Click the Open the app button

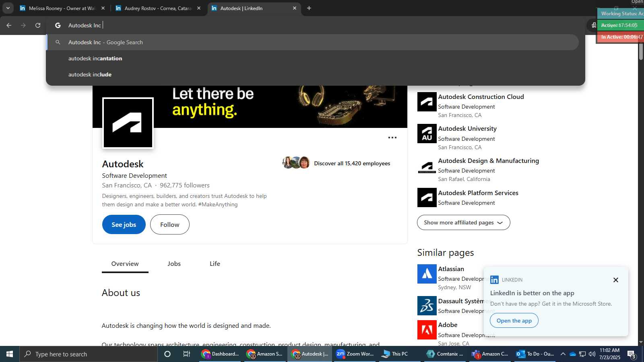point(514,321)
